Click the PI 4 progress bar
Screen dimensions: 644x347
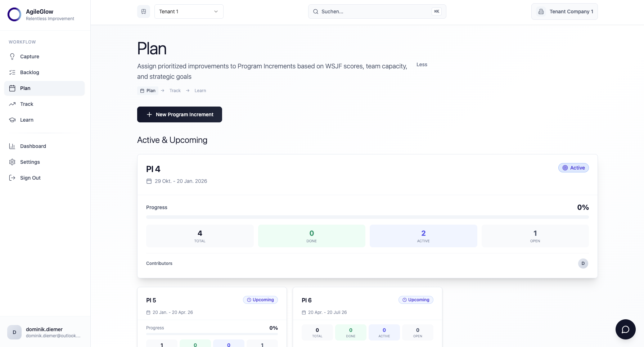pyautogui.click(x=367, y=217)
